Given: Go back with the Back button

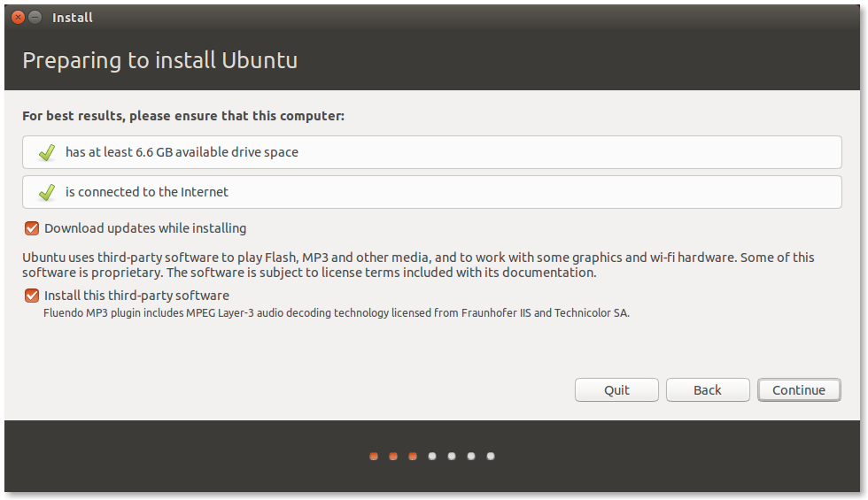Looking at the screenshot, I should 708,390.
